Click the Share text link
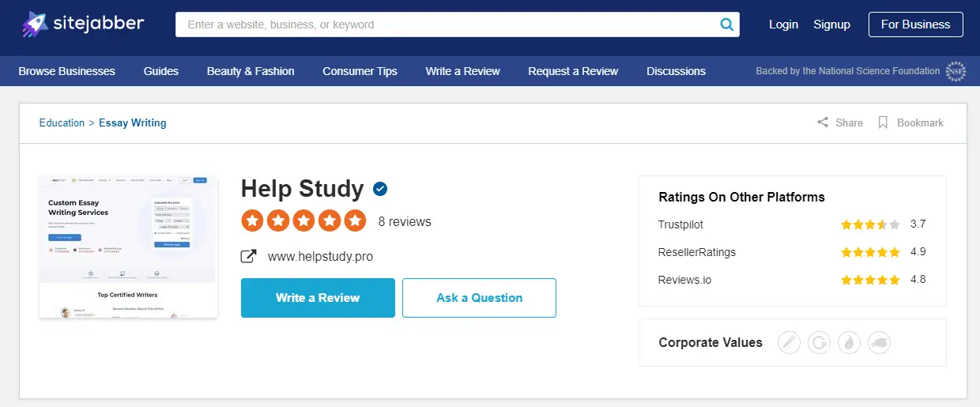The width and height of the screenshot is (980, 407). (x=849, y=122)
